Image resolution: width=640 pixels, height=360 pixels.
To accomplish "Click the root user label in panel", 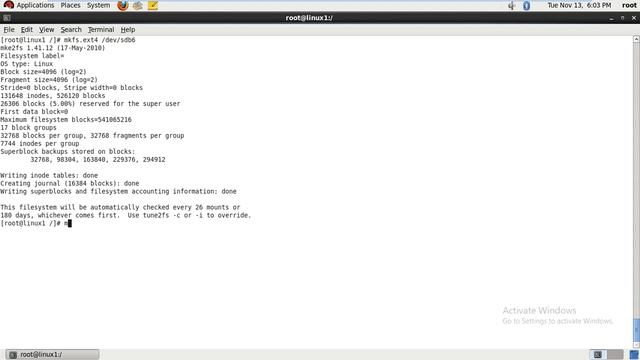I will coord(629,5).
